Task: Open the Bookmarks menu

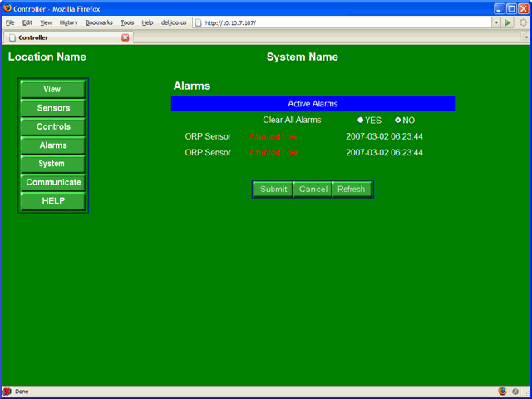Action: [98, 22]
